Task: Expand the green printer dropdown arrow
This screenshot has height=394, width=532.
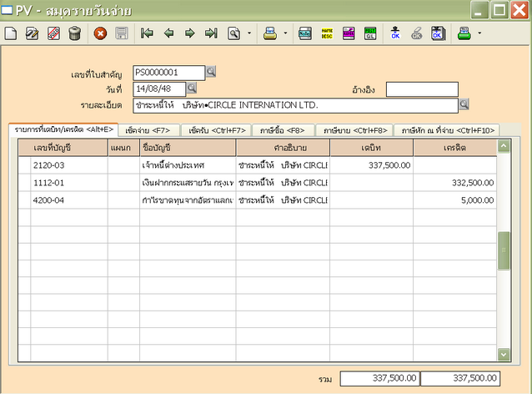Action: (479, 34)
